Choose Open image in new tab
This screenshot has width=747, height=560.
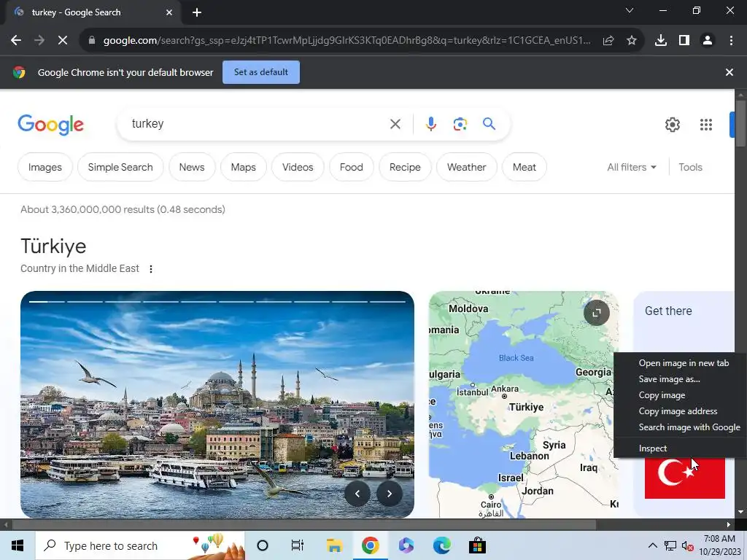click(684, 363)
